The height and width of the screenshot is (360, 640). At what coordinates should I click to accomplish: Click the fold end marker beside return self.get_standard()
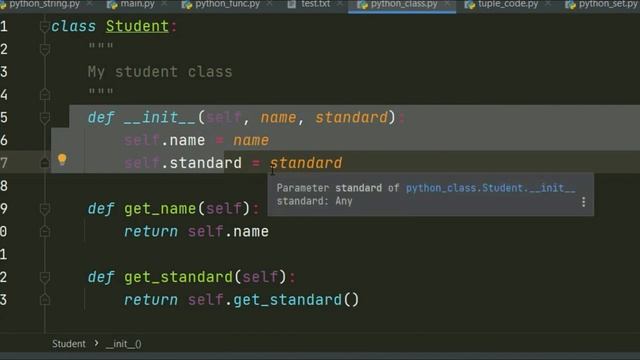[x=45, y=300]
